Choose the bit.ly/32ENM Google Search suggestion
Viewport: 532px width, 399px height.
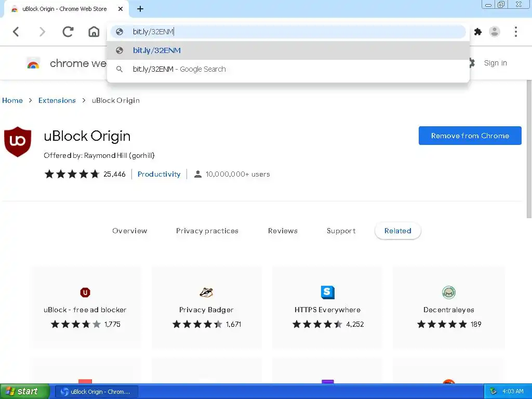(288, 69)
